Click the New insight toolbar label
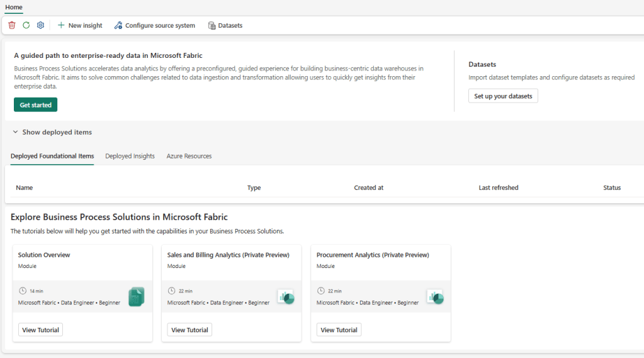This screenshot has width=644, height=358. point(86,25)
